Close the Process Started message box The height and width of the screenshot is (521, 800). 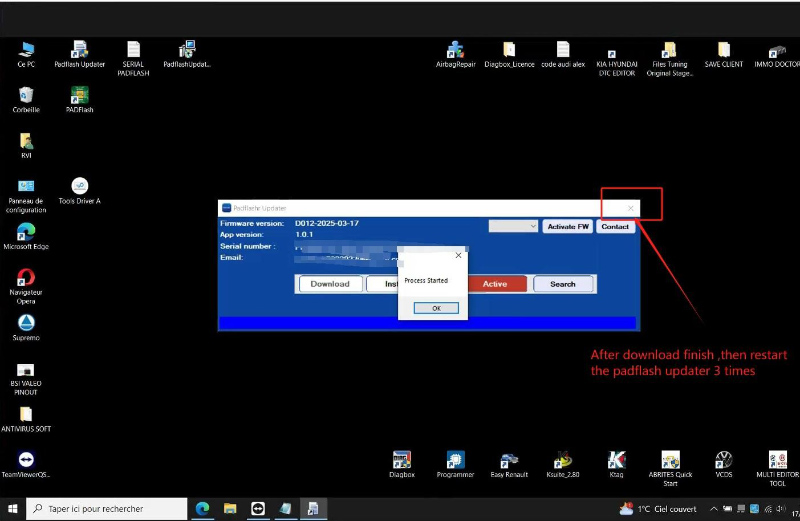pyautogui.click(x=459, y=255)
